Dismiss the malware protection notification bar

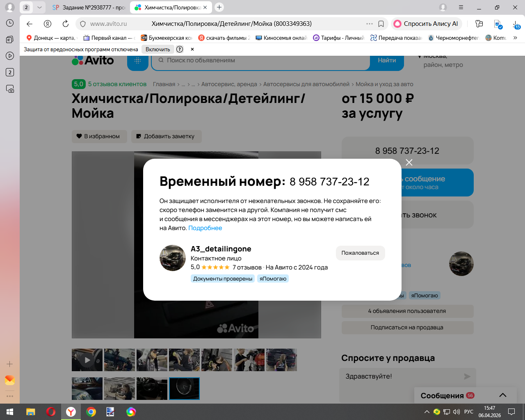[192, 49]
